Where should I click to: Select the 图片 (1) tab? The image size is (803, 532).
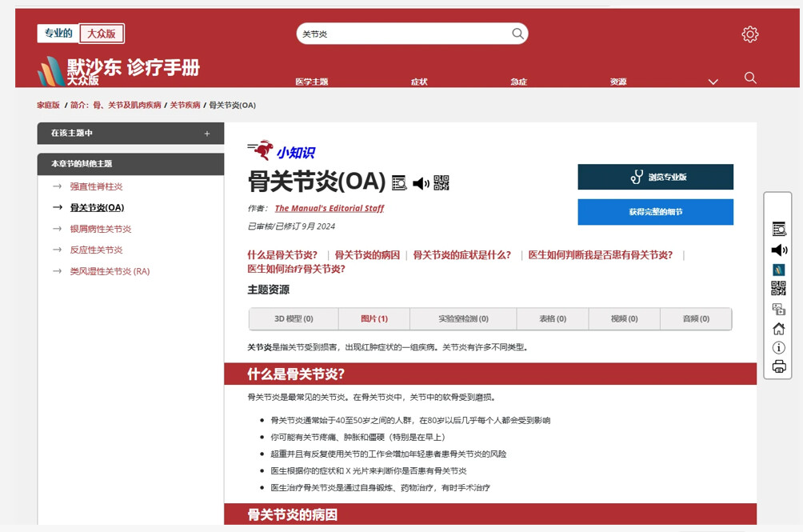[x=374, y=318]
